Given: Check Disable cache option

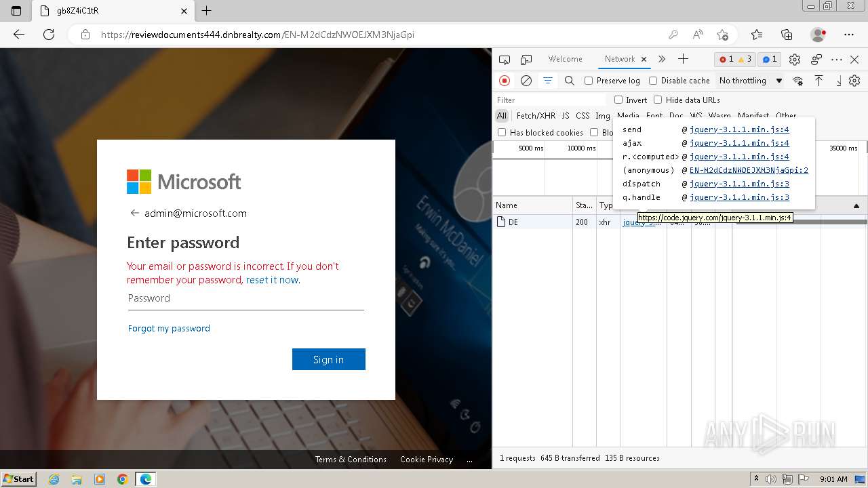Looking at the screenshot, I should 653,81.
